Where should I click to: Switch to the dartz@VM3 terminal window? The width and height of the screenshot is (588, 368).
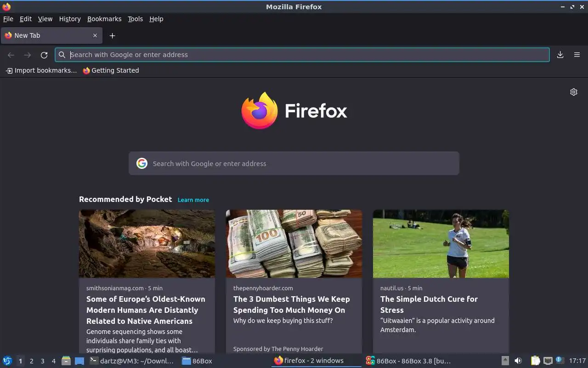[131, 361]
